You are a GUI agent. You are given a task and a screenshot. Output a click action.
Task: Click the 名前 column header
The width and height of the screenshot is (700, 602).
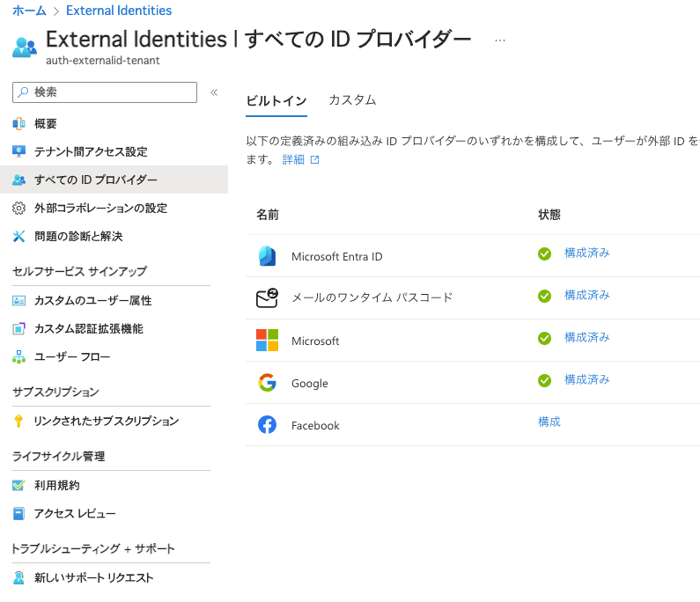(x=268, y=215)
